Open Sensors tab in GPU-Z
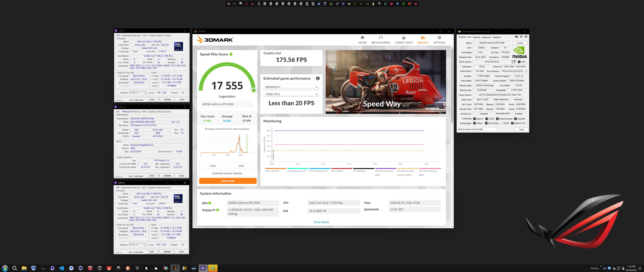 (476, 37)
